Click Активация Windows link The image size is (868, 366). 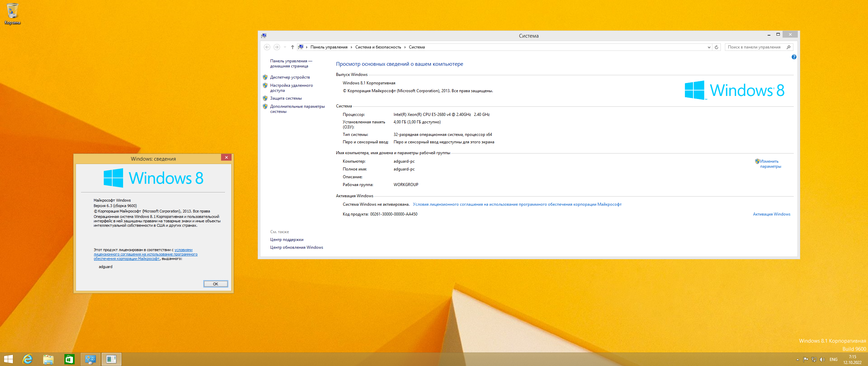(772, 214)
